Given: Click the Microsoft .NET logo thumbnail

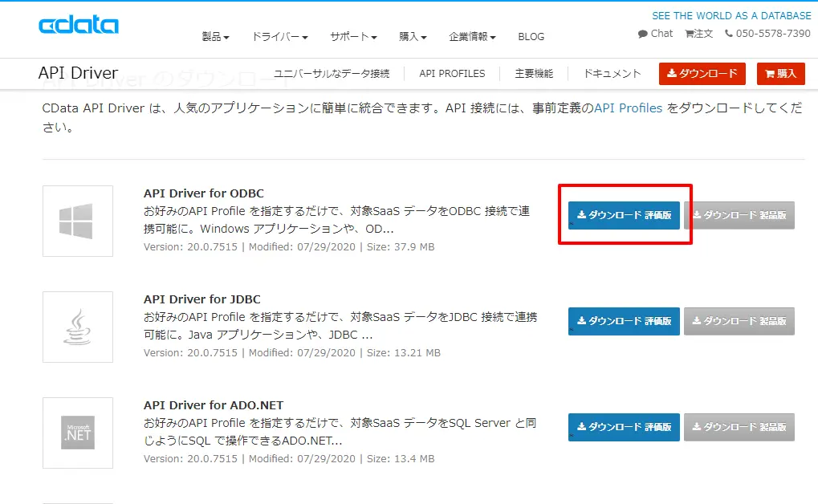Looking at the screenshot, I should [78, 433].
